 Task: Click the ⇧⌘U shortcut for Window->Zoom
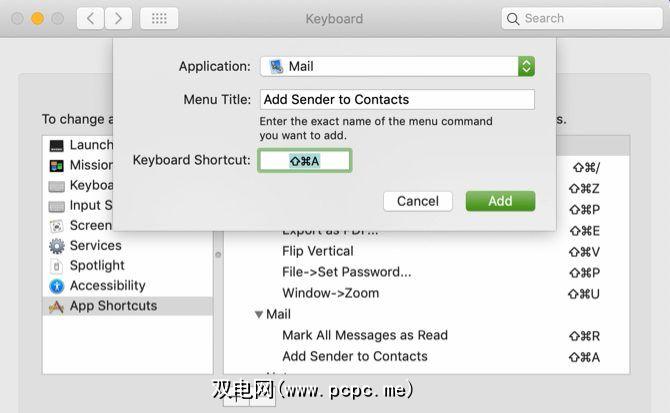point(584,294)
